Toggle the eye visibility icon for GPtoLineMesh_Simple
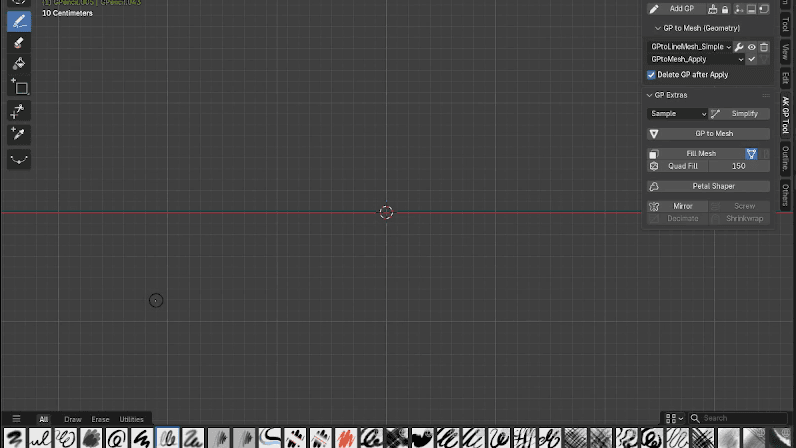Screen dimensions: 796x448 (751, 47)
